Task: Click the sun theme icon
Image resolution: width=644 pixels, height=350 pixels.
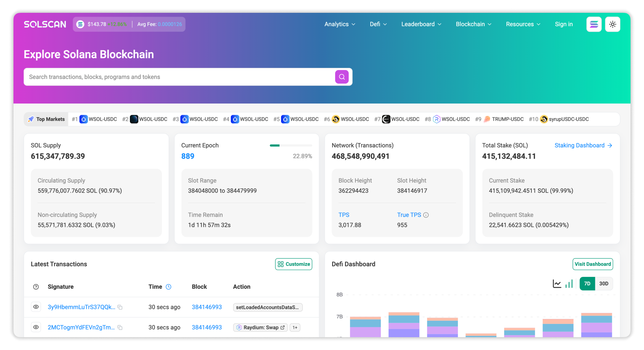Action: 613,24
